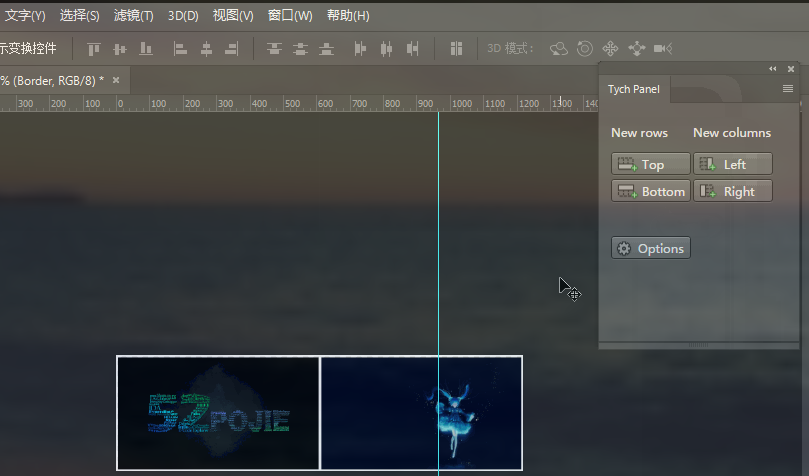Add new column with Right button
The image size is (809, 476).
point(733,191)
